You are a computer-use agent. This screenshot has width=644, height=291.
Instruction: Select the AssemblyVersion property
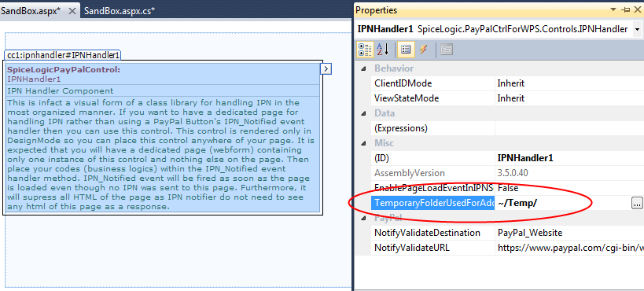[x=433, y=173]
